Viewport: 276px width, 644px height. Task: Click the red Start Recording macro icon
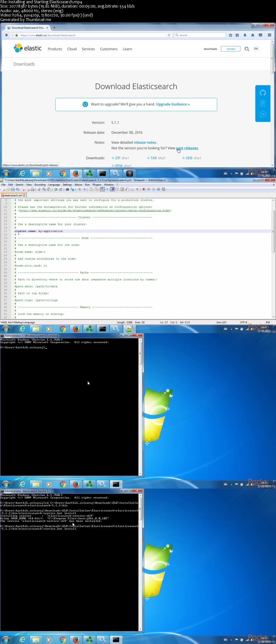(144, 189)
